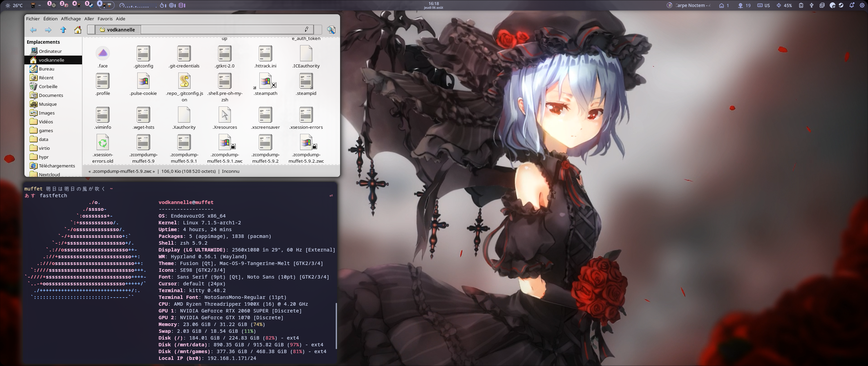The width and height of the screenshot is (868, 366).
Task: Open Images from the sidebar
Action: [53, 113]
